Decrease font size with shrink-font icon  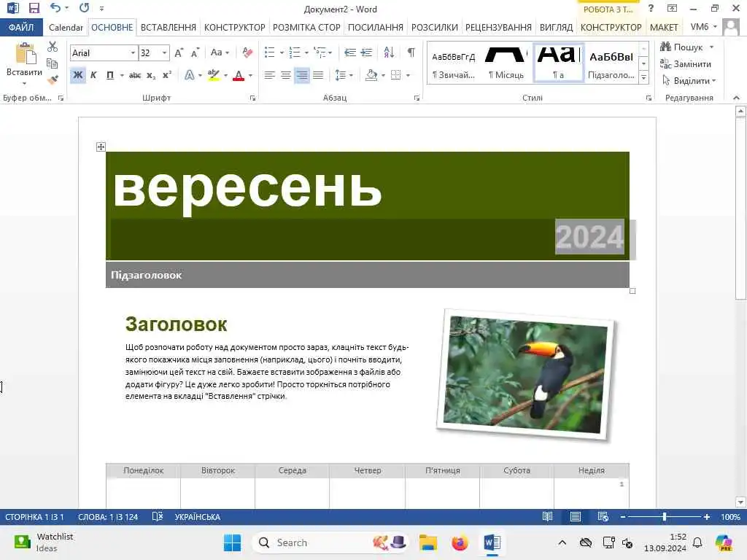195,52
